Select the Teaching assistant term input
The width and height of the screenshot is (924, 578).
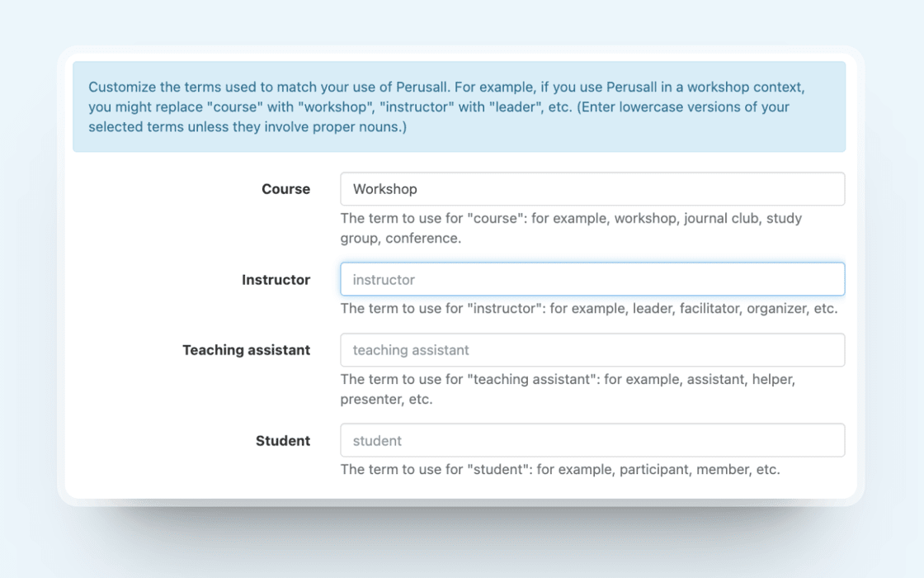[592, 350]
